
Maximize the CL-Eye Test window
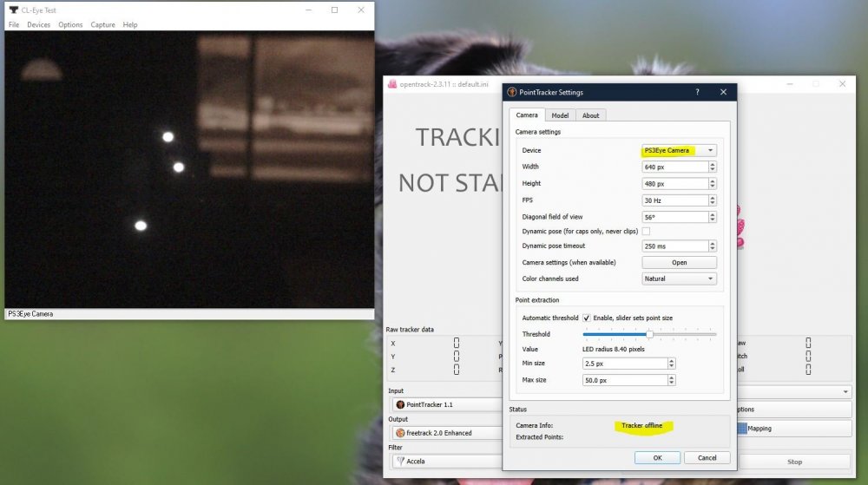coord(334,10)
